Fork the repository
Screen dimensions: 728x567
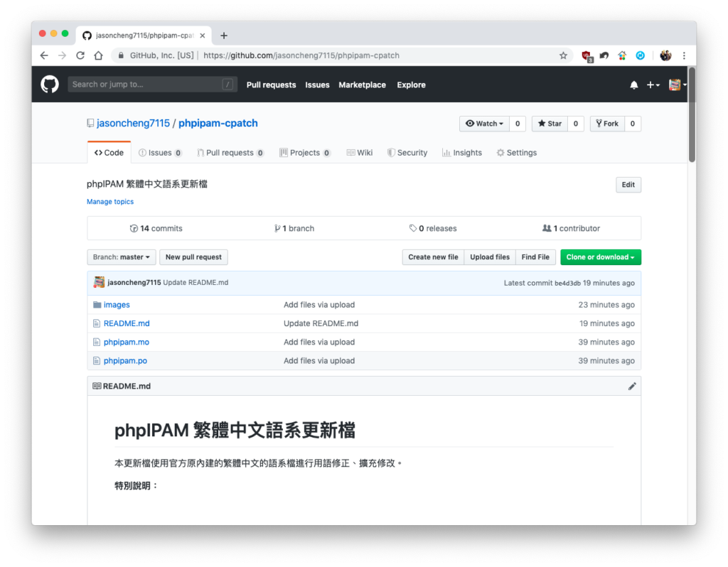tap(607, 124)
